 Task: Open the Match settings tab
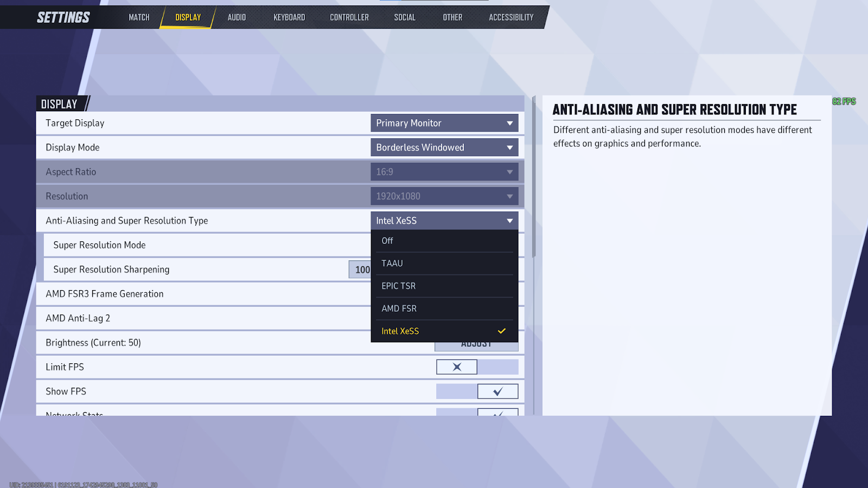(139, 17)
